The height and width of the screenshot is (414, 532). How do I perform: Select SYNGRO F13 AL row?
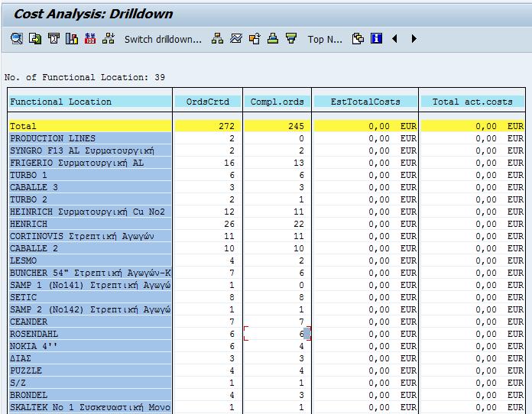click(x=90, y=150)
